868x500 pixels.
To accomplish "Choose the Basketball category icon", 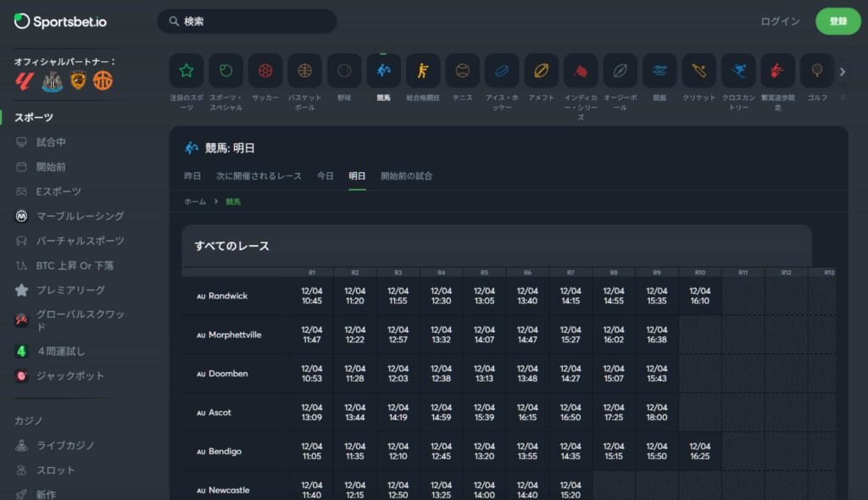I will coord(304,71).
